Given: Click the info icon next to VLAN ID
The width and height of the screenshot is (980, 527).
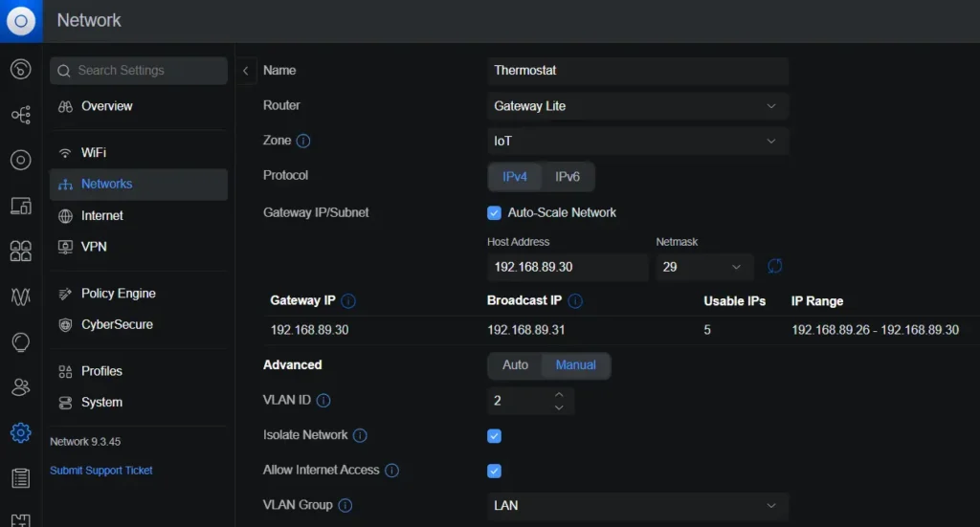Looking at the screenshot, I should 323,401.
